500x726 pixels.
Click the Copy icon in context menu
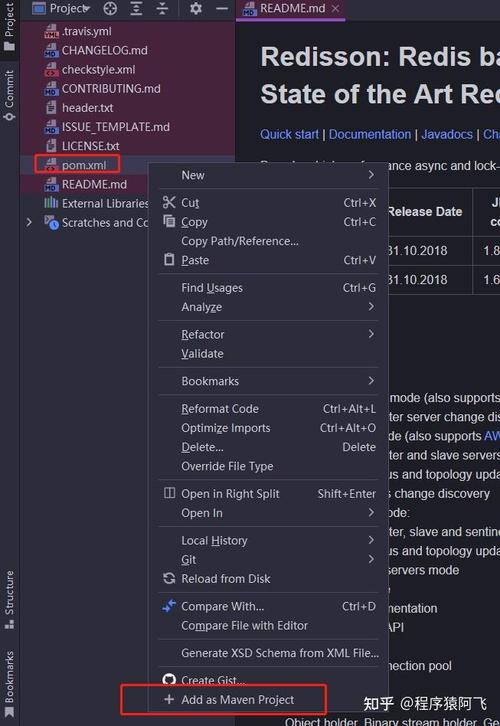coord(169,221)
